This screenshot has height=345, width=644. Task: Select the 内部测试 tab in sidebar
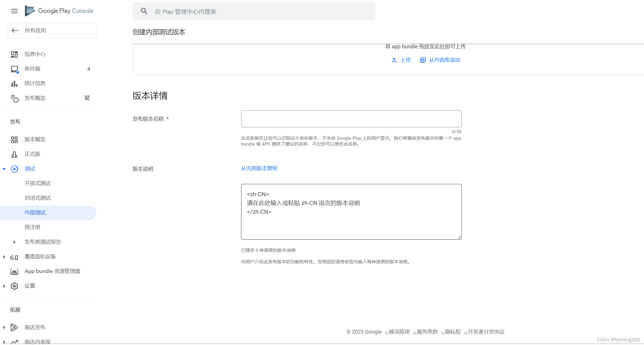[x=35, y=212]
